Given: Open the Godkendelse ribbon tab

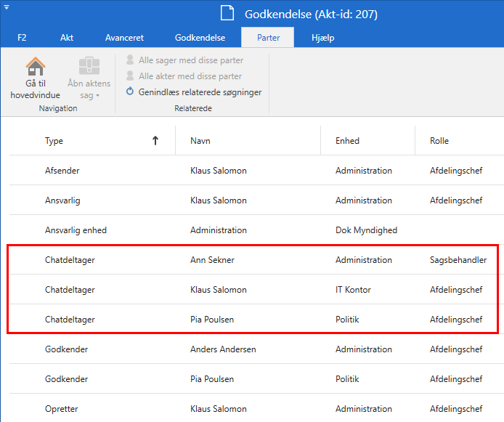Looking at the screenshot, I should (200, 38).
